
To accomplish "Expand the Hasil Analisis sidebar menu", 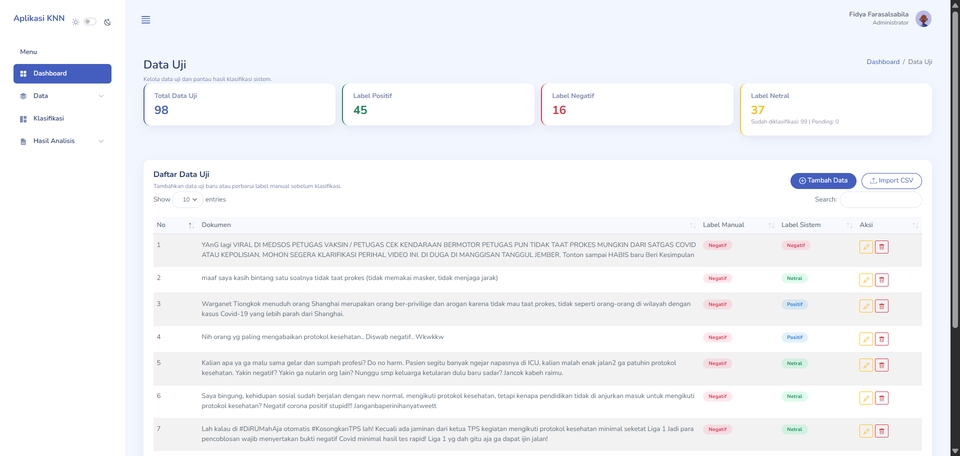I will pyautogui.click(x=62, y=141).
